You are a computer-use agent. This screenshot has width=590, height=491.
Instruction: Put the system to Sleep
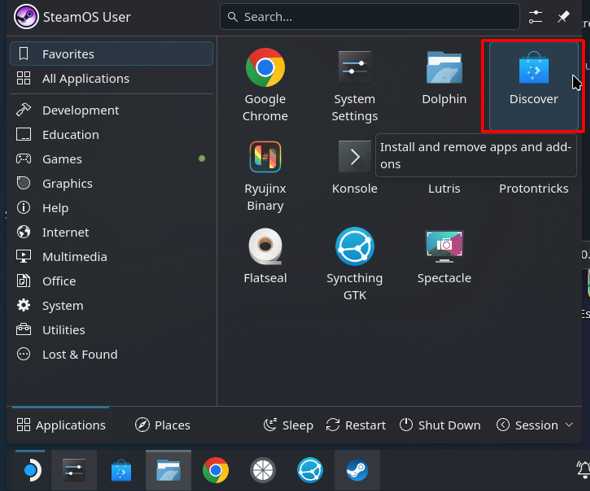tap(288, 425)
